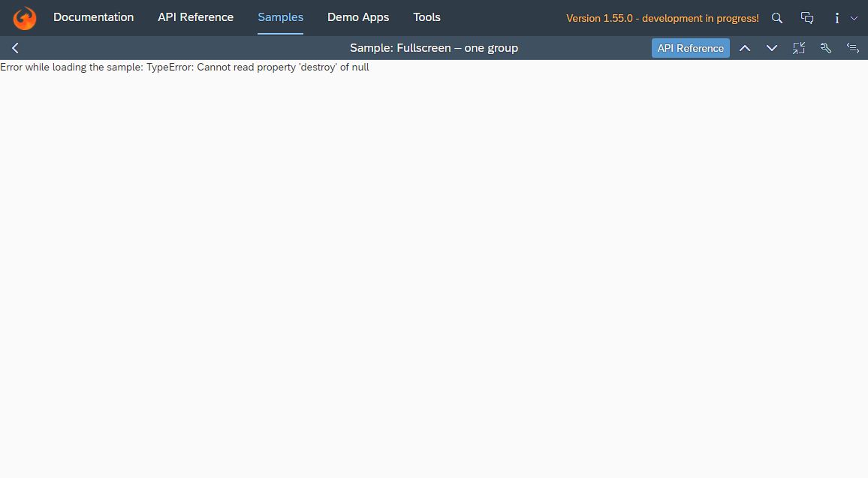The image size is (868, 478).
Task: Open the feedback chat icon
Action: point(806,17)
